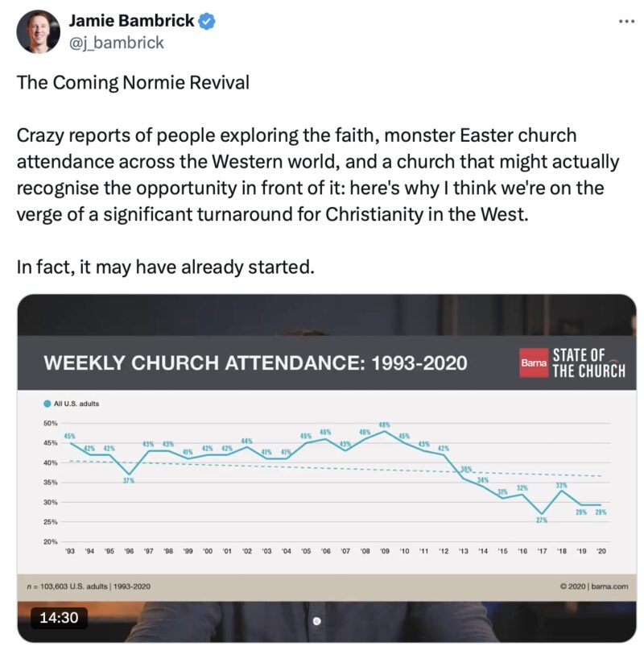Click The Coming Normie Revival headline text
644x659 pixels.
tap(134, 83)
